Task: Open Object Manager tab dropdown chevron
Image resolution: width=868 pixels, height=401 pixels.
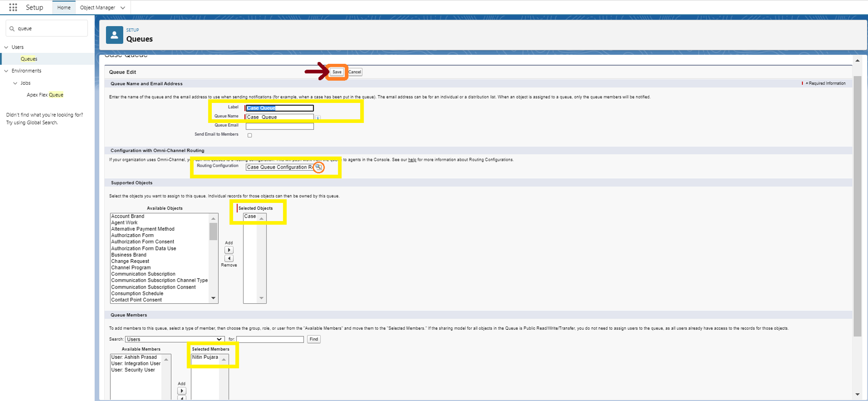Action: 123,8
